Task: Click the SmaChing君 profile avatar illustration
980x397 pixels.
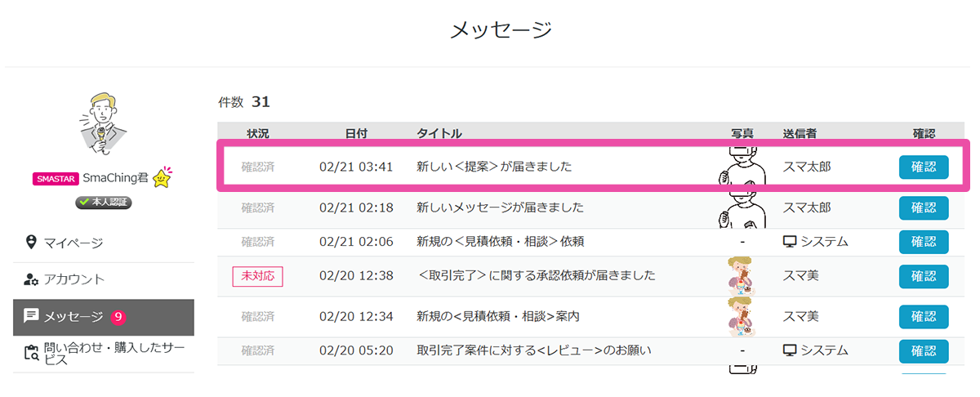Action: (103, 124)
